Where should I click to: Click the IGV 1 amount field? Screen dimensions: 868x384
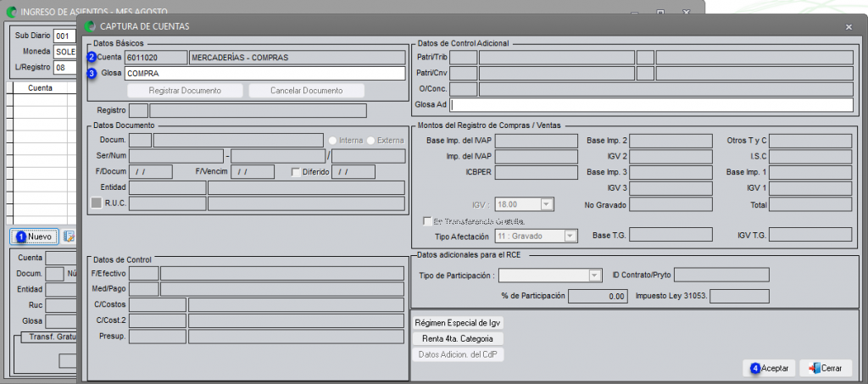(x=810, y=189)
